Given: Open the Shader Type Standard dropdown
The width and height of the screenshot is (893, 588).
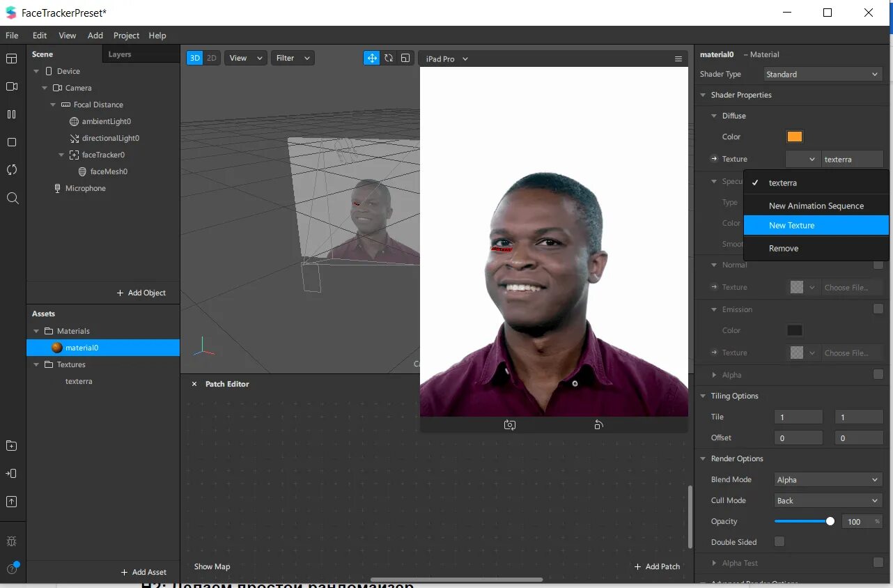Looking at the screenshot, I should (x=822, y=75).
